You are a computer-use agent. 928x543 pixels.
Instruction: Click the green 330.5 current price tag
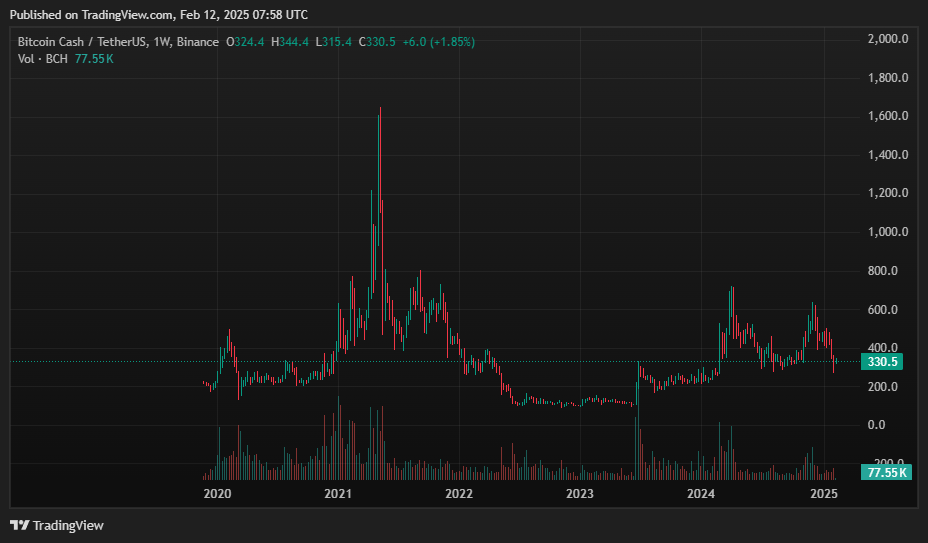[885, 362]
